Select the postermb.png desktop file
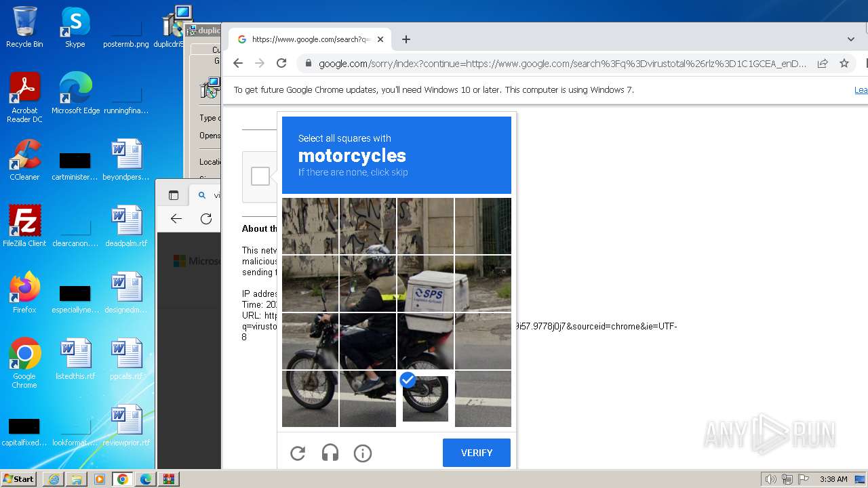 126,31
